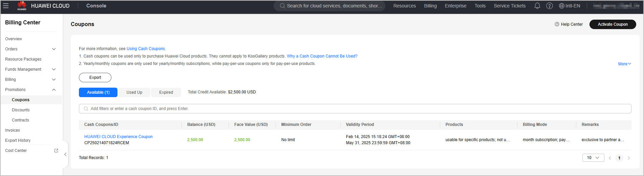Go to previous page arrow
The width and height of the screenshot is (644, 176).
tap(610, 158)
